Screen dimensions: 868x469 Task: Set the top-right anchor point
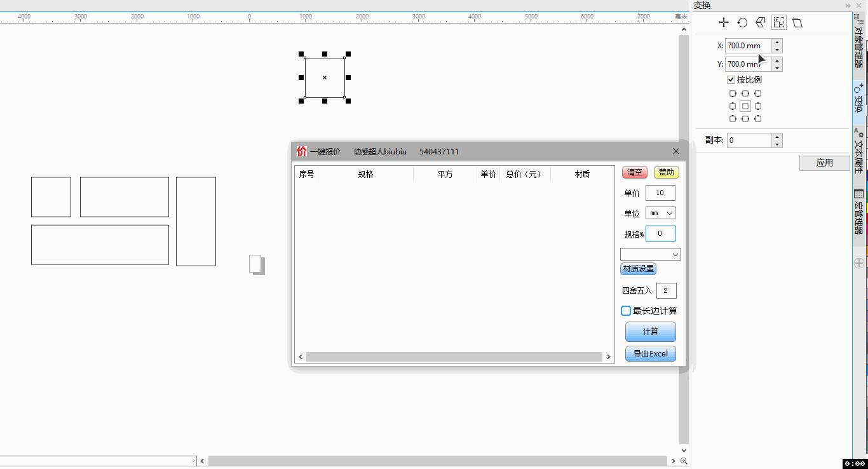click(x=757, y=93)
